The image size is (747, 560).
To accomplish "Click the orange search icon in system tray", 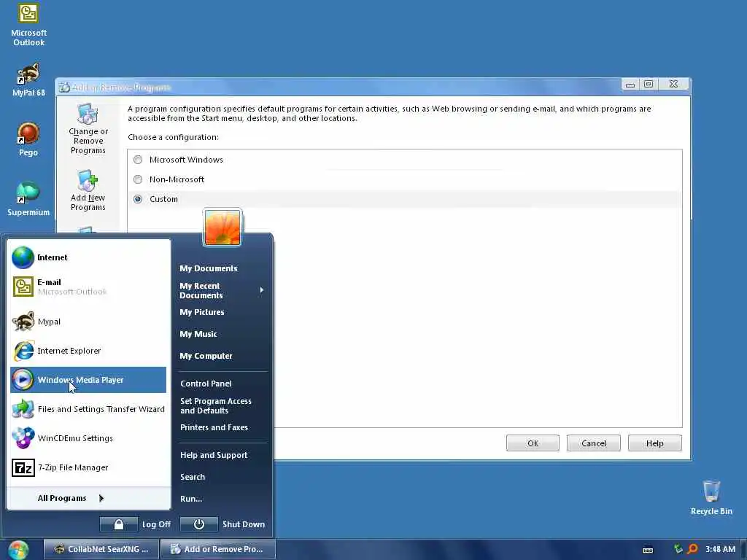I will 692,549.
